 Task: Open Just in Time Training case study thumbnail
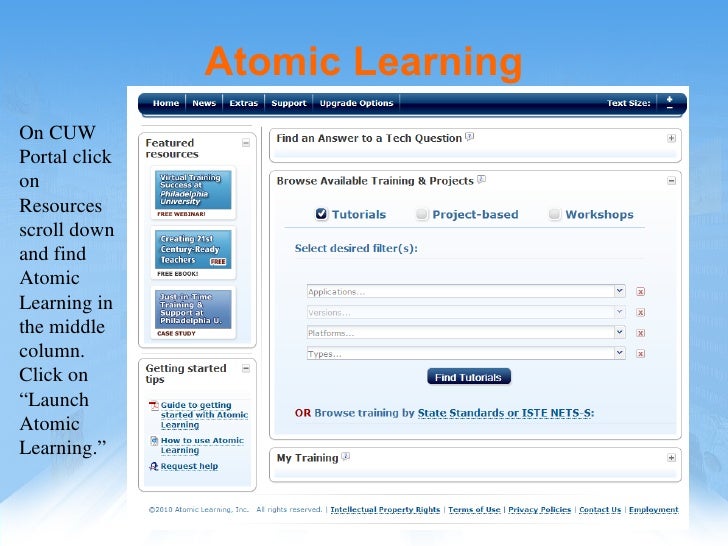click(x=193, y=309)
